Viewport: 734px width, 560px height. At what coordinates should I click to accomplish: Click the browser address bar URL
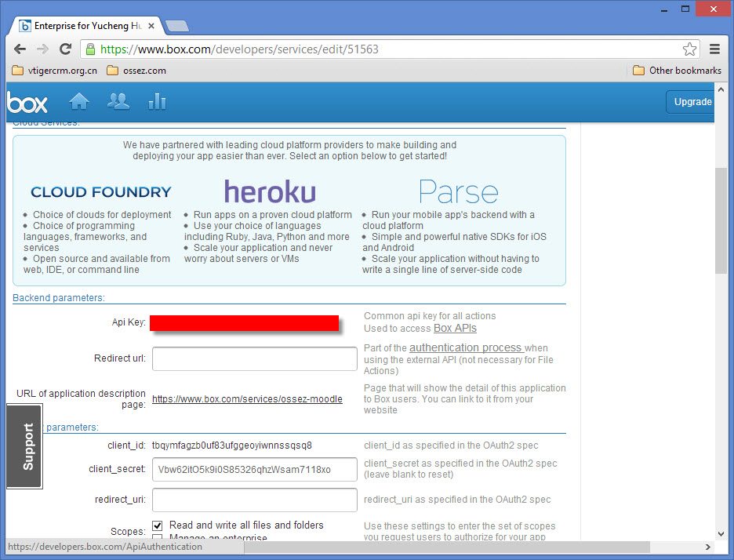point(239,49)
